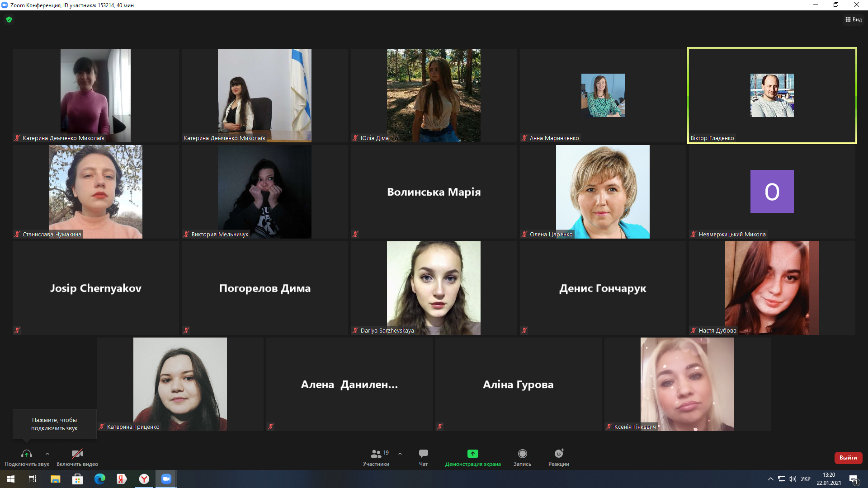The width and height of the screenshot is (868, 488).
Task: Click УКР keyboard language indicator
Action: 806,479
